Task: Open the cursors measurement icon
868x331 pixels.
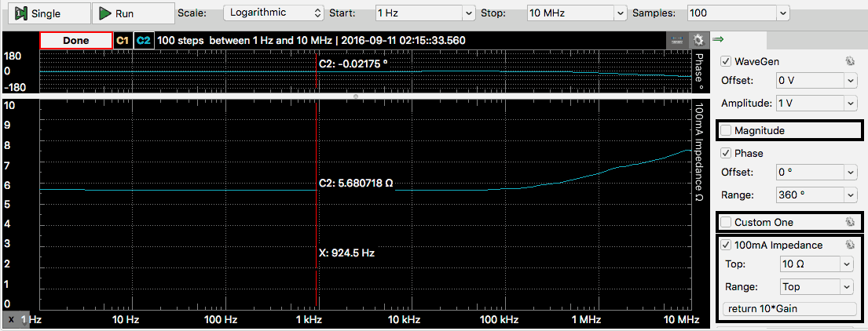Action: click(x=676, y=40)
